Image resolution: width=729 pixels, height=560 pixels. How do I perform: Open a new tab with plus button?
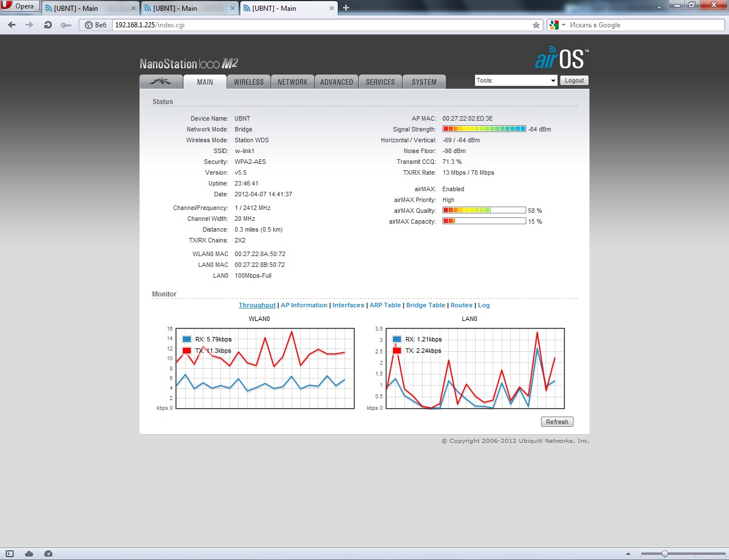(x=346, y=8)
